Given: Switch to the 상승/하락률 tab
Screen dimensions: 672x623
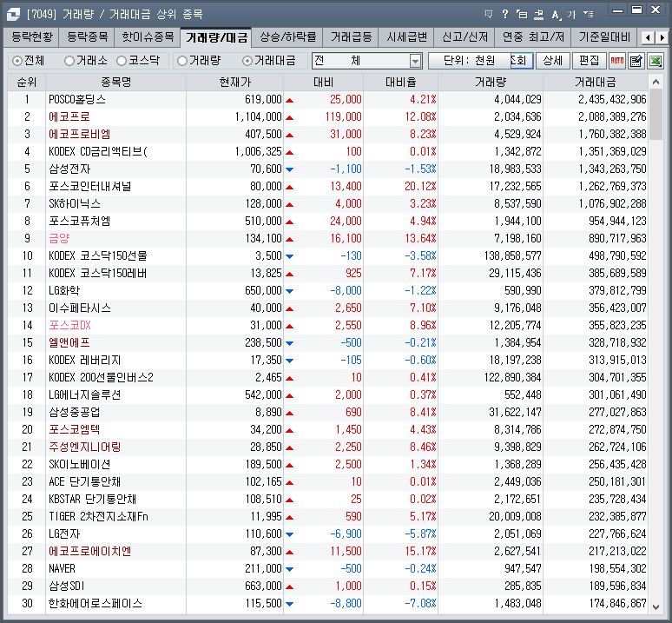Looking at the screenshot, I should coord(287,37).
